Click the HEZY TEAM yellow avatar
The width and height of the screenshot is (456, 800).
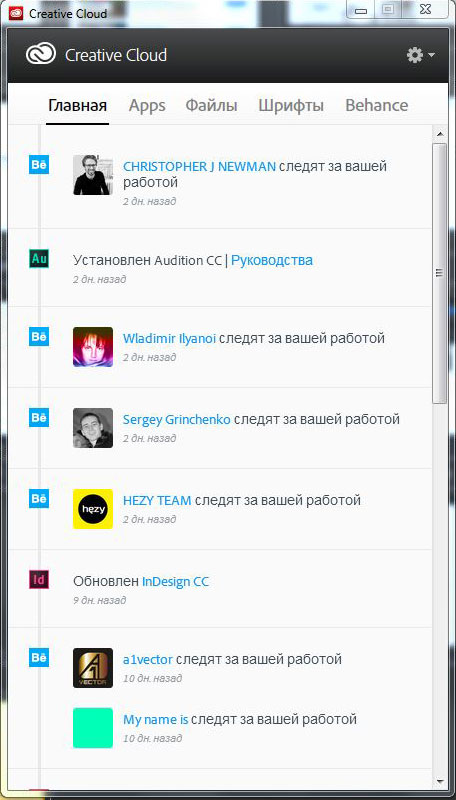tap(93, 509)
